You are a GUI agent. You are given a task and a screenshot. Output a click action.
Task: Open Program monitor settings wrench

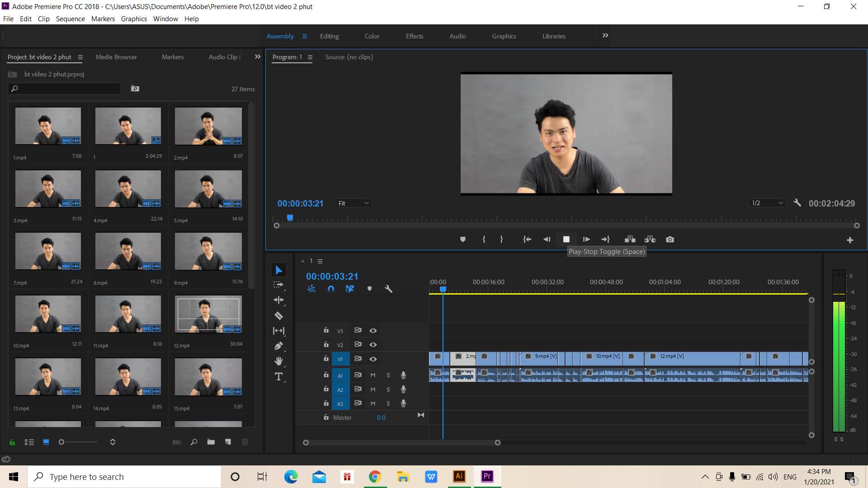797,203
